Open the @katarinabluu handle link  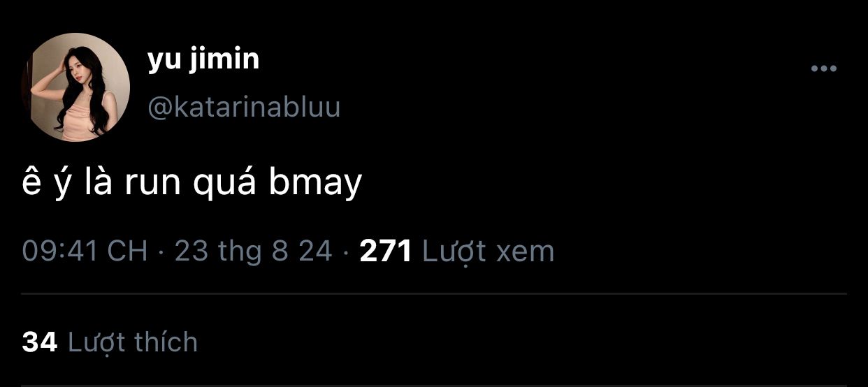pyautogui.click(x=244, y=107)
